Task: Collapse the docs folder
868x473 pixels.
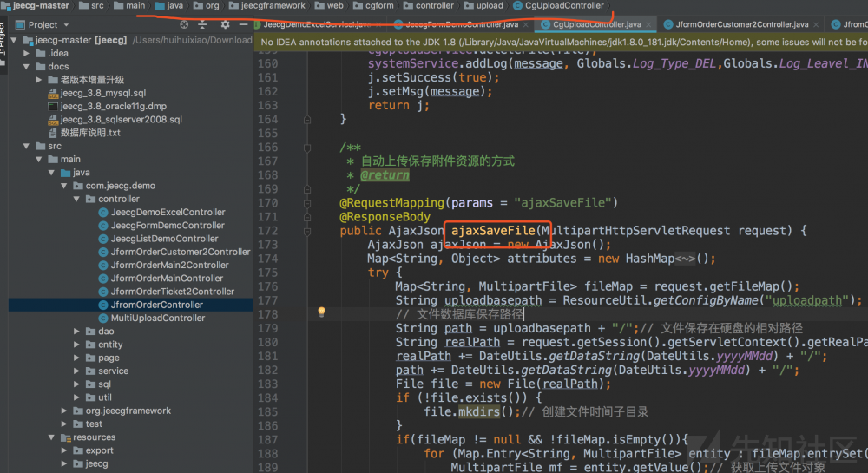Action: coord(28,66)
